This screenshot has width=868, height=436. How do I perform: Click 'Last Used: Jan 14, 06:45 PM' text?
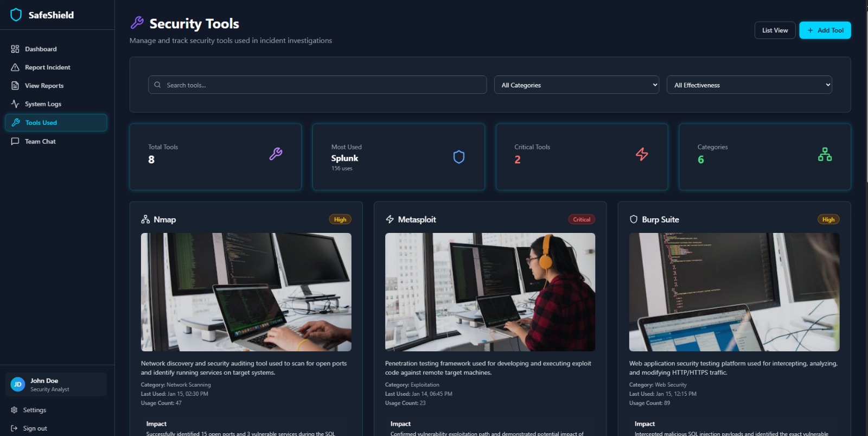[418, 394]
